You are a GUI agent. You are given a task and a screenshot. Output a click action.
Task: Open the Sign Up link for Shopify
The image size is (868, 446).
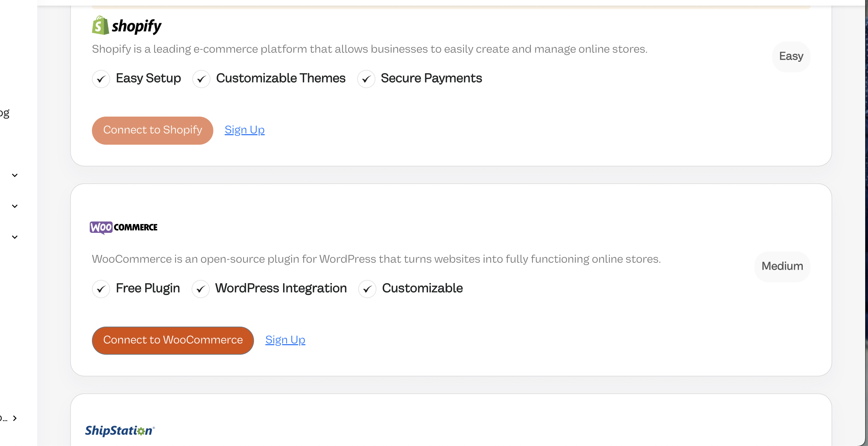[245, 130]
